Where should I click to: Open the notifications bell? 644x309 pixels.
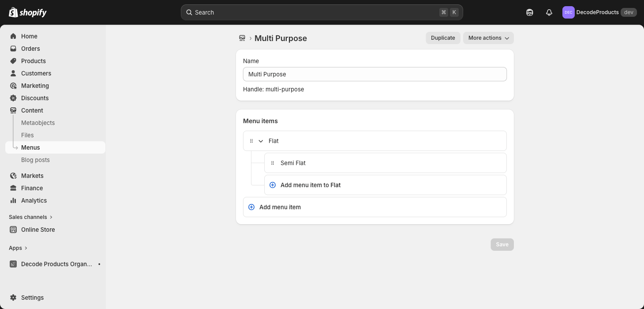click(x=549, y=12)
